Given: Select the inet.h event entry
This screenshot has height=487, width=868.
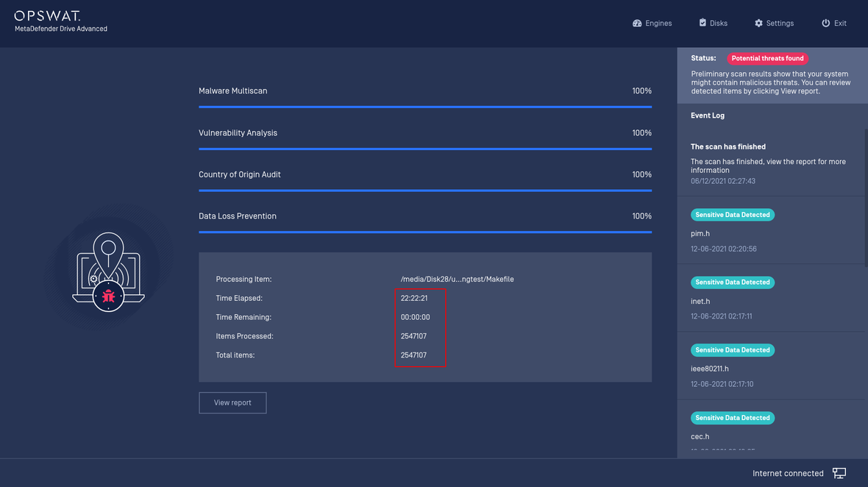Looking at the screenshot, I should tap(772, 298).
